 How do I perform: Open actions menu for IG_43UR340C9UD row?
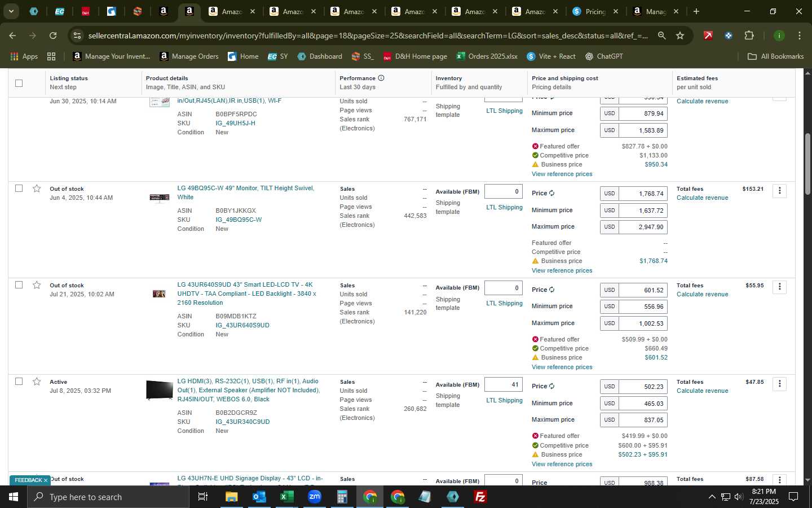779,384
